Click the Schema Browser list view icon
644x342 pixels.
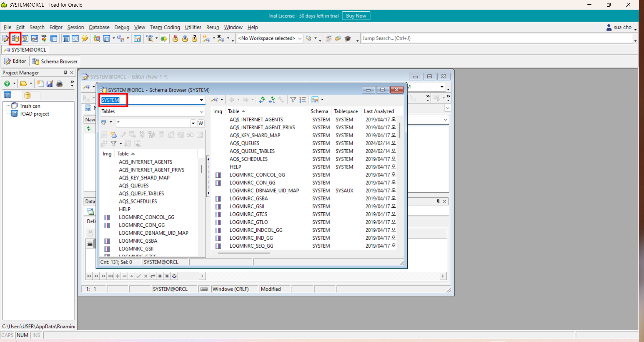click(x=303, y=100)
